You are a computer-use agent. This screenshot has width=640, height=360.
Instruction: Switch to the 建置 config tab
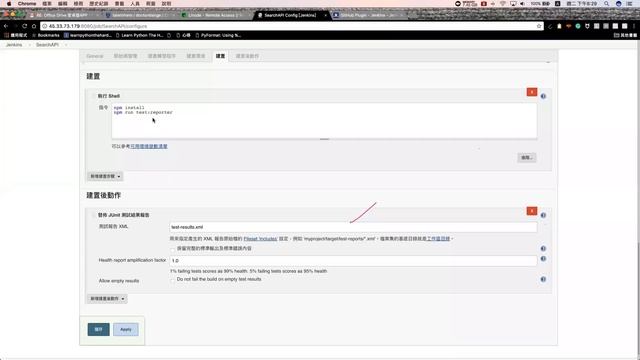point(220,56)
